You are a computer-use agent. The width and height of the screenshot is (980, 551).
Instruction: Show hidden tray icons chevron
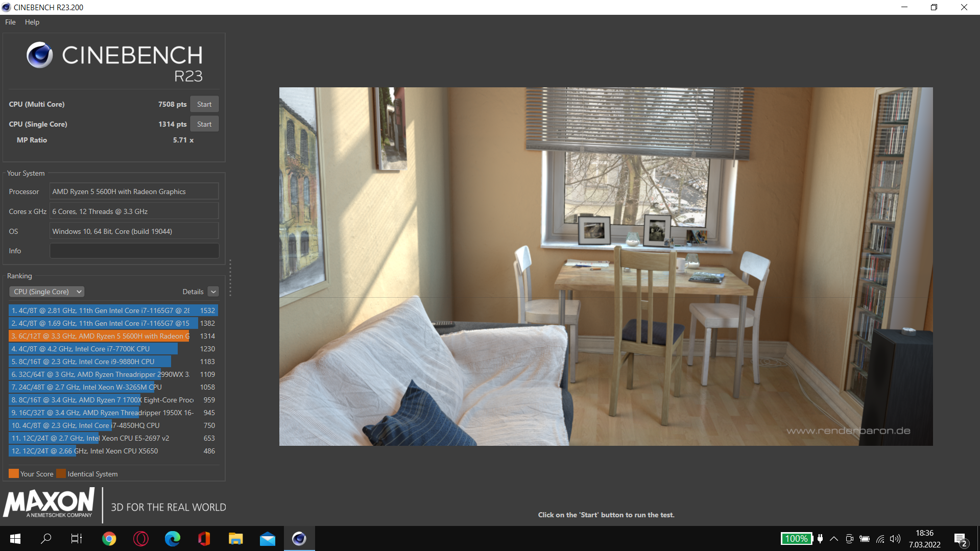pyautogui.click(x=834, y=538)
